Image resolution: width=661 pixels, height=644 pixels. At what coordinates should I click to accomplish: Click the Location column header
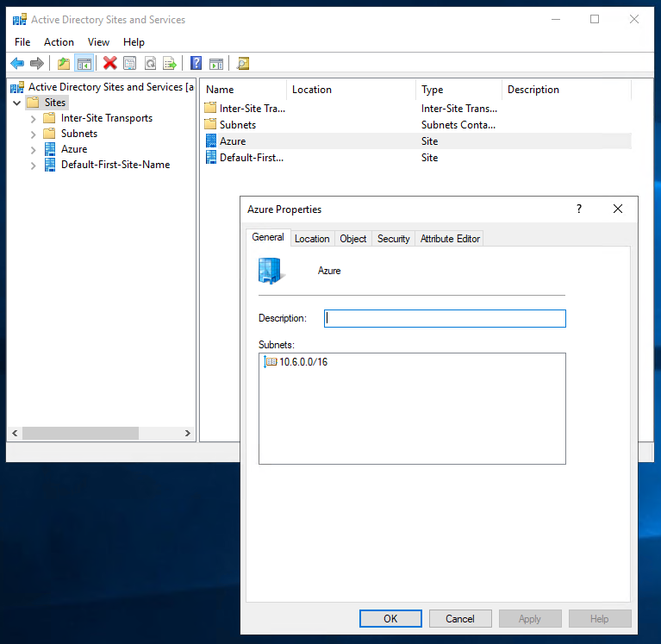pyautogui.click(x=351, y=90)
